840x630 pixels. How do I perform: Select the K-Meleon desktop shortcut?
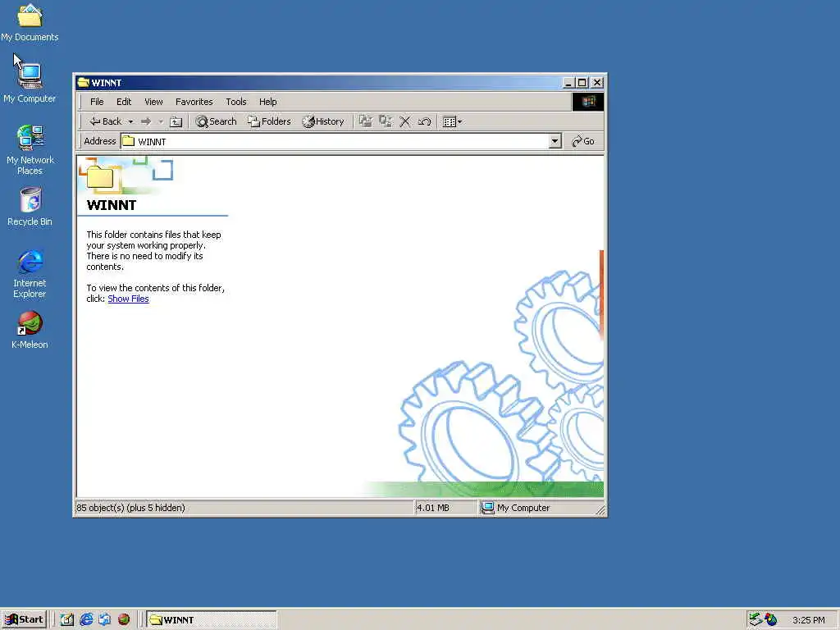(x=30, y=330)
